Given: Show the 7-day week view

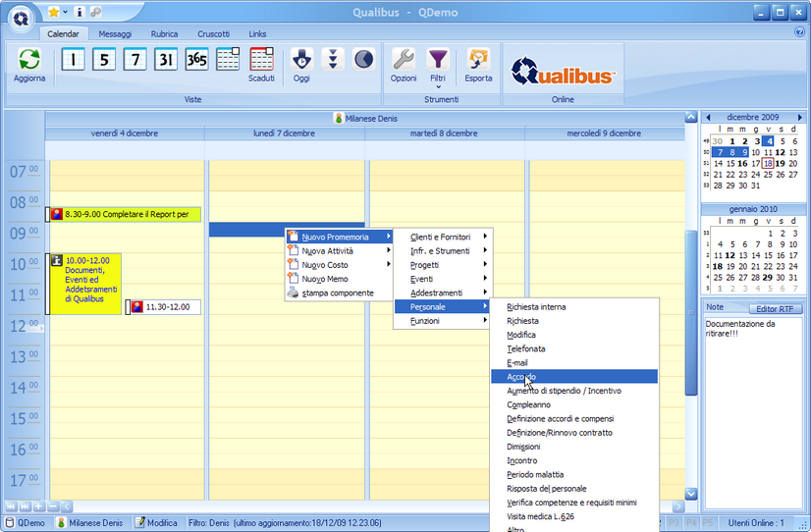Looking at the screenshot, I should (x=135, y=60).
